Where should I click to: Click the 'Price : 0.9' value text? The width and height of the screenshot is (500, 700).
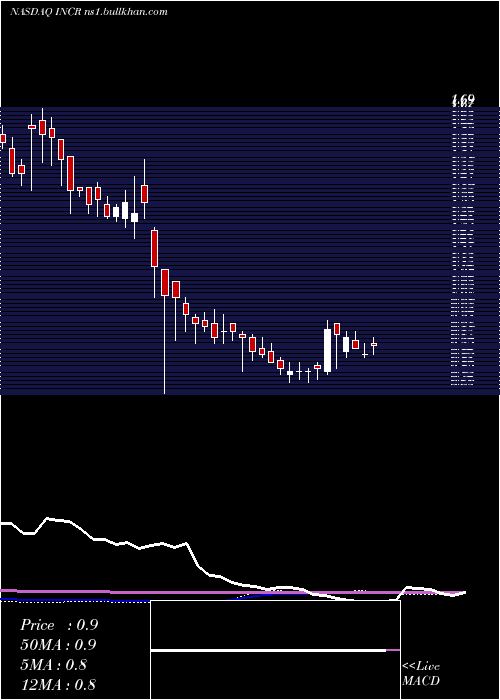(59, 625)
